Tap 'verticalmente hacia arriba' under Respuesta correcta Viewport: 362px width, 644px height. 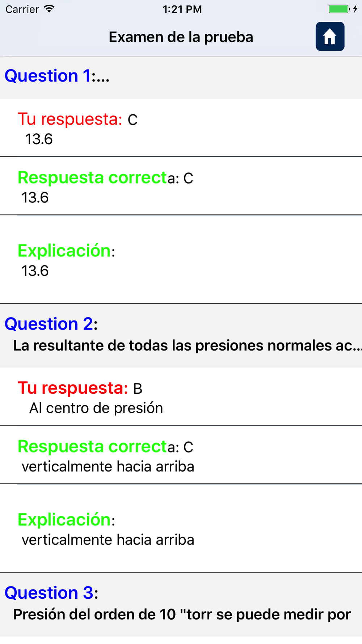tap(108, 467)
